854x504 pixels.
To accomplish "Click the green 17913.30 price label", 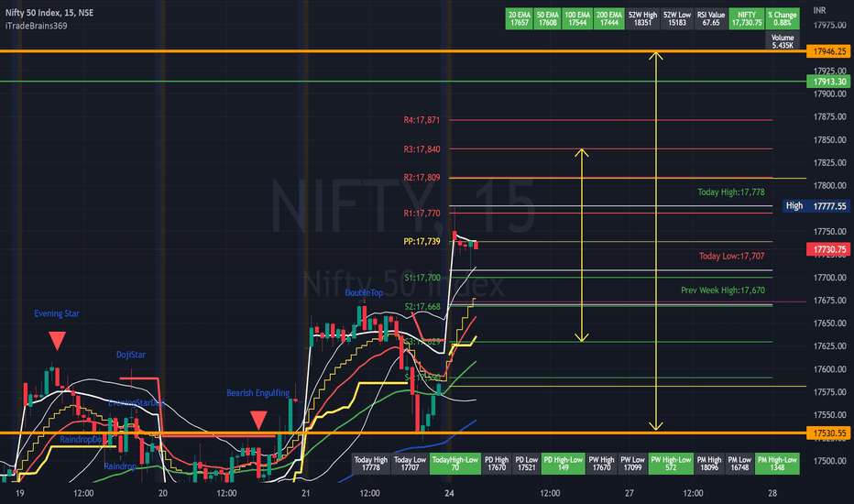I will coord(829,82).
